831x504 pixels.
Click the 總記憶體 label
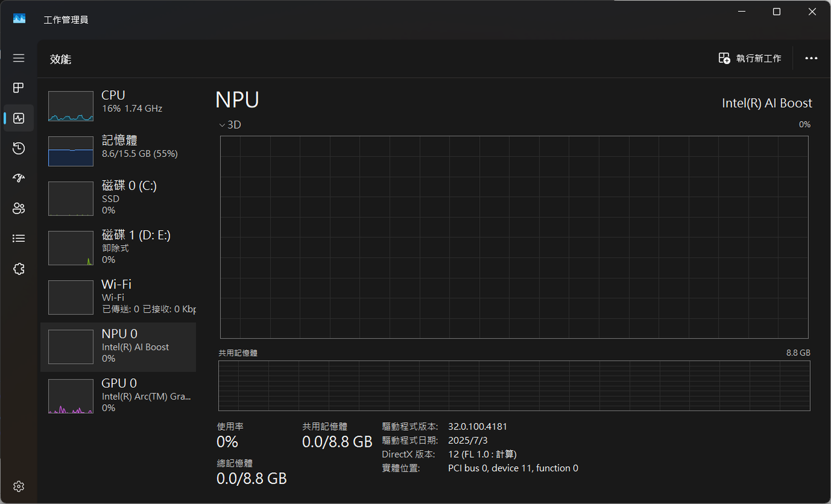coord(235,464)
